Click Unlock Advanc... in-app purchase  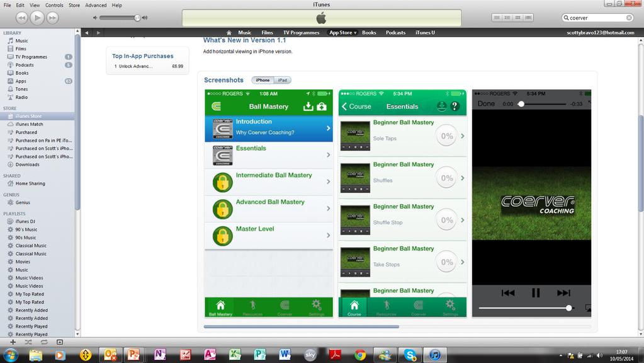click(135, 66)
